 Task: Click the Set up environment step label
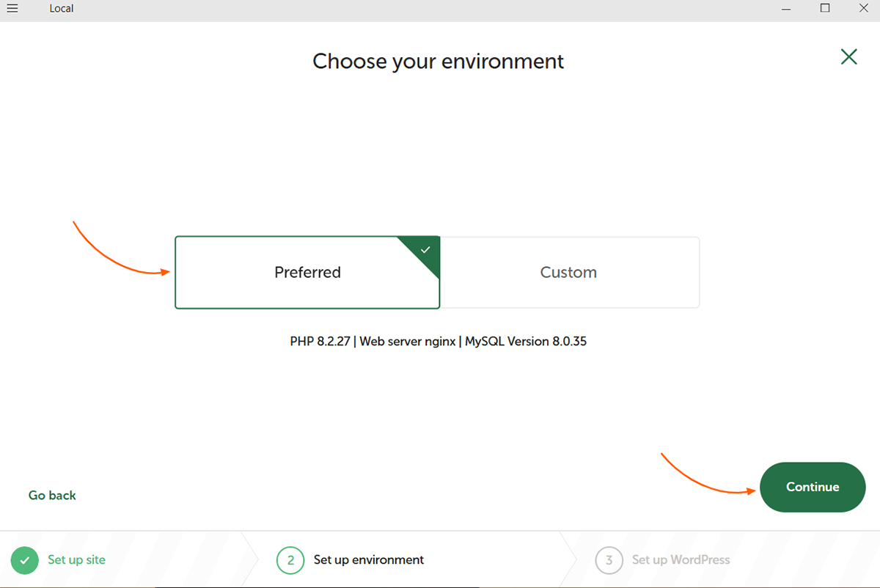click(x=369, y=560)
